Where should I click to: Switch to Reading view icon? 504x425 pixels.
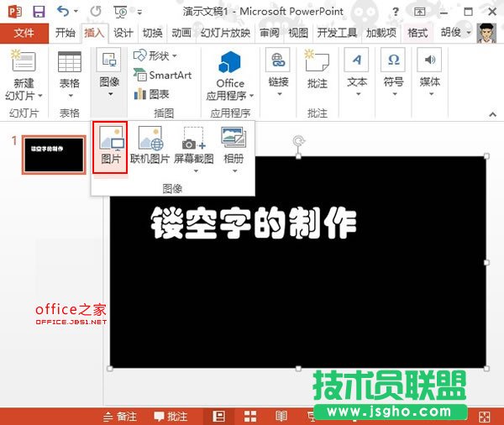tap(281, 417)
